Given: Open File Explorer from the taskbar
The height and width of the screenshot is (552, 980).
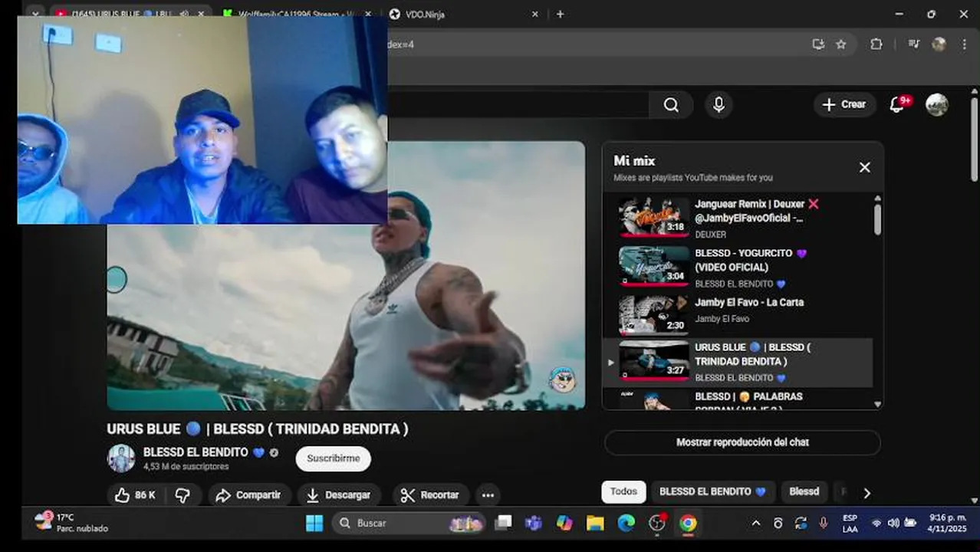Looking at the screenshot, I should (595, 523).
